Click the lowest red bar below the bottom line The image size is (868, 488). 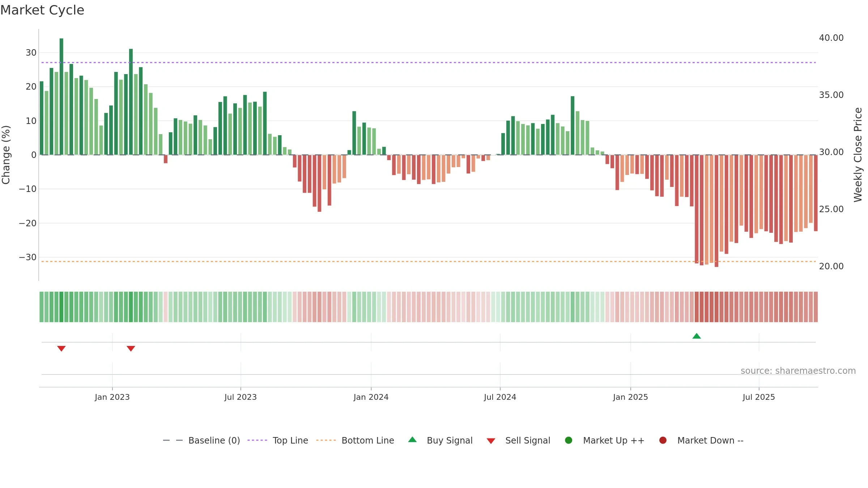[716, 211]
